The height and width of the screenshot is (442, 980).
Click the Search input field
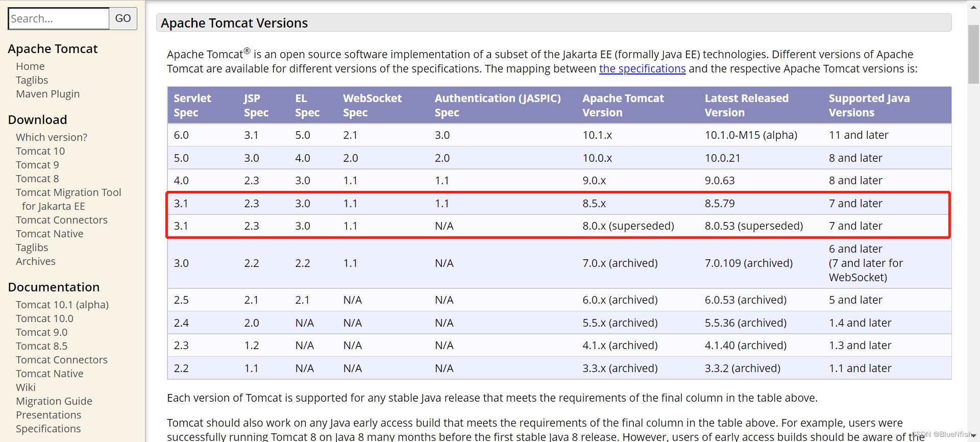pyautogui.click(x=59, y=19)
